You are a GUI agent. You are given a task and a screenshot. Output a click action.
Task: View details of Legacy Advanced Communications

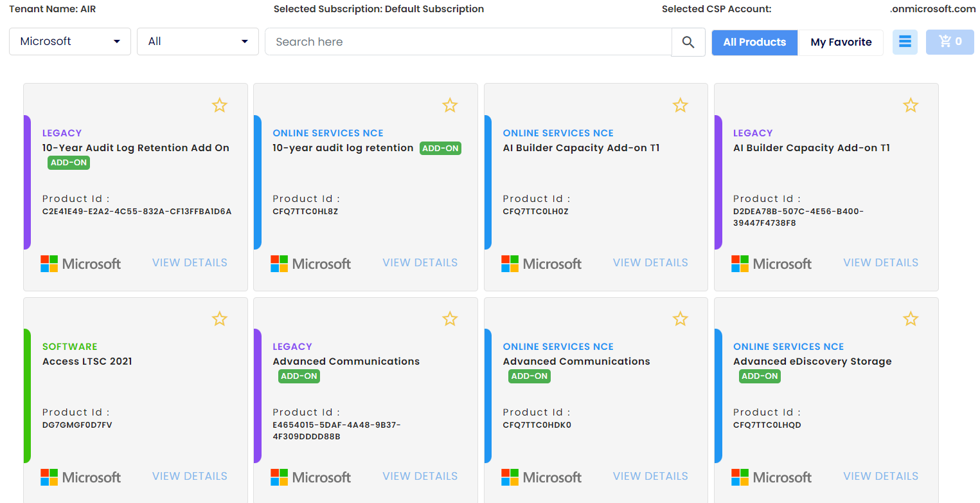[420, 476]
